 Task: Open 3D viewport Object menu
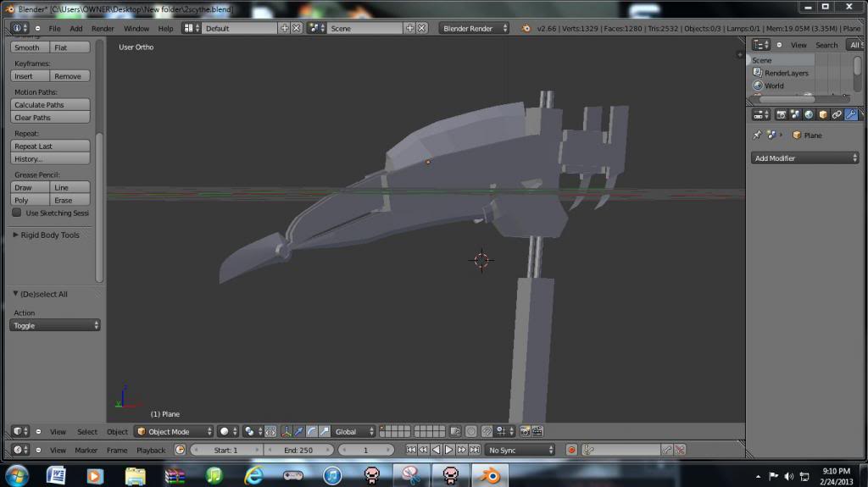click(x=117, y=432)
